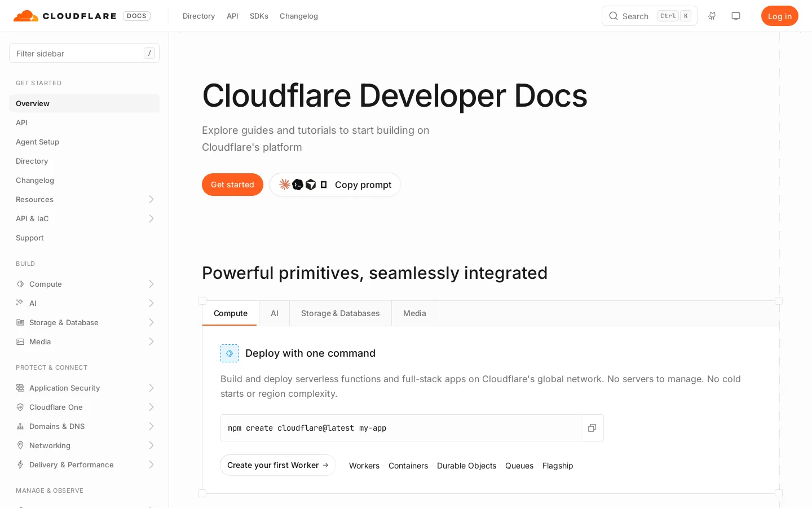Screen dimensions: 812x508
Task: Click Create your first Worker
Action: pyautogui.click(x=278, y=465)
